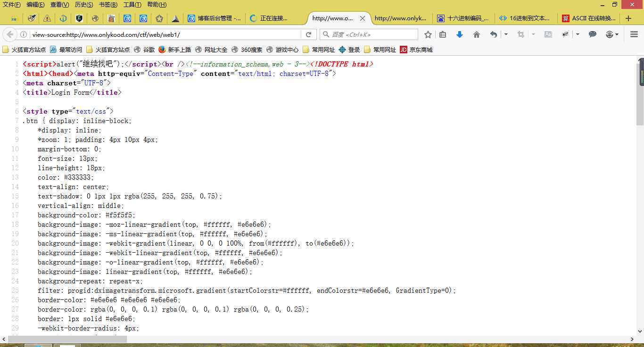Click the bug-shaped toolbar icon

pos(565,34)
